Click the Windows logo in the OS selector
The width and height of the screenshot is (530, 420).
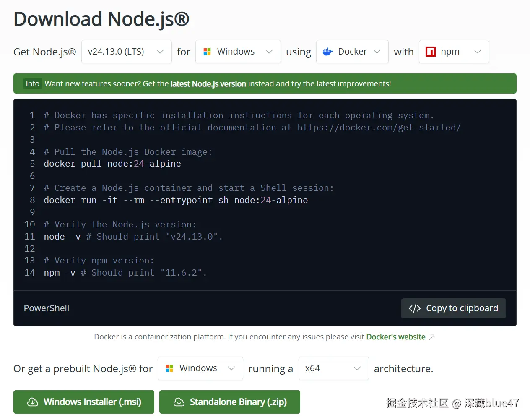click(x=207, y=51)
